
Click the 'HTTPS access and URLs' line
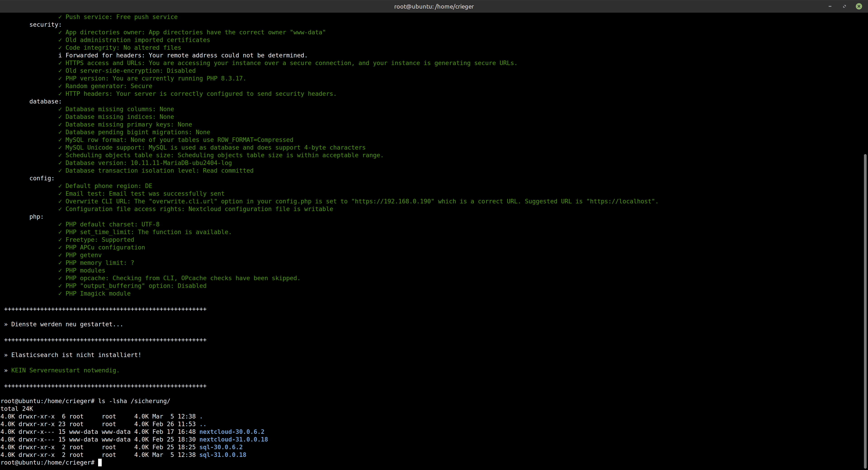(x=288, y=63)
